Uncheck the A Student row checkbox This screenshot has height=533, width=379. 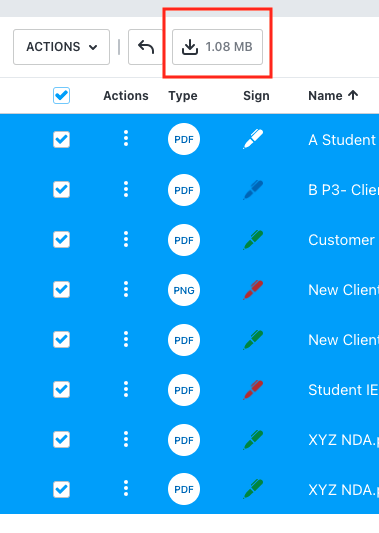(62, 139)
